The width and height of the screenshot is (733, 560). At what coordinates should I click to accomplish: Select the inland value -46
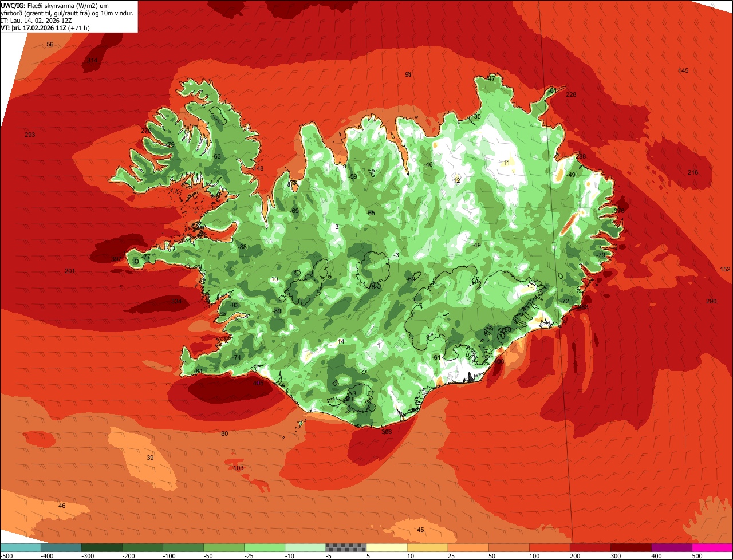point(428,164)
